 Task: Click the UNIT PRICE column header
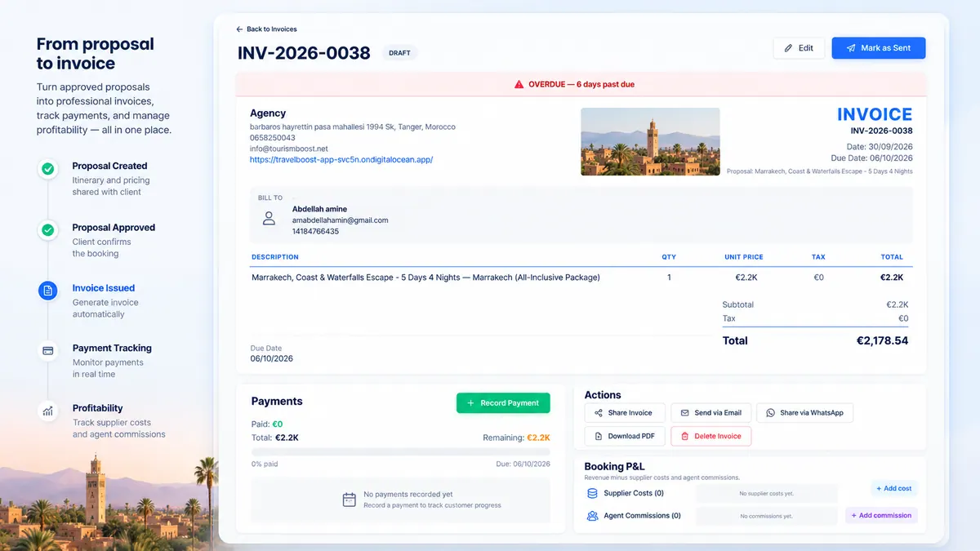tap(743, 257)
